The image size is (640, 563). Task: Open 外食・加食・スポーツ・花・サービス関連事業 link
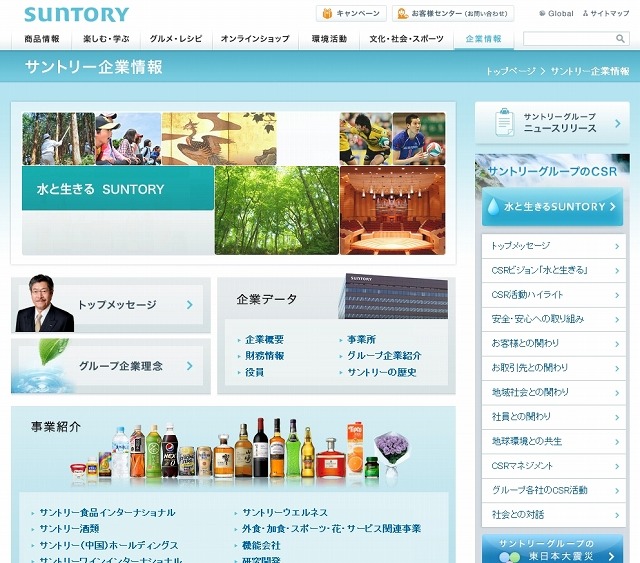[331, 529]
